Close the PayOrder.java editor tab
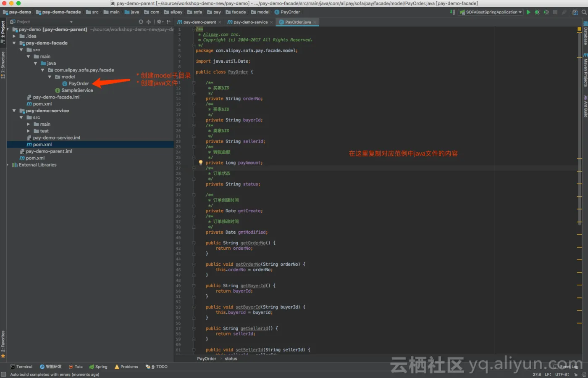Image resolution: width=588 pixels, height=378 pixels. click(315, 22)
